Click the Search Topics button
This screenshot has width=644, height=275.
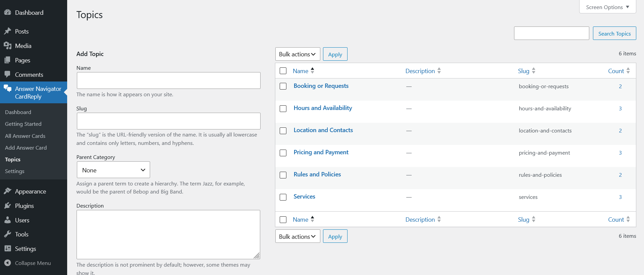click(x=614, y=33)
